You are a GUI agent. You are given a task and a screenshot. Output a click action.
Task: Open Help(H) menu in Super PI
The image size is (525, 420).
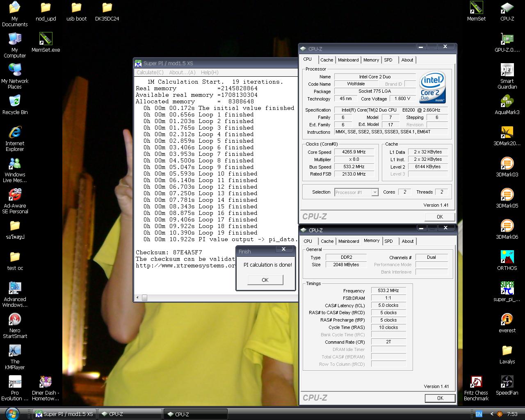point(210,72)
